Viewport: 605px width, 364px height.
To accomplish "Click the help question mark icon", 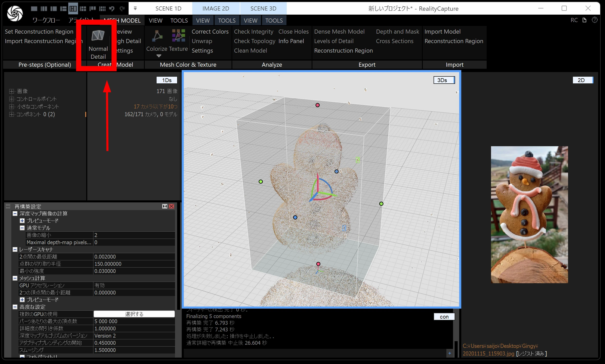I will [x=594, y=20].
